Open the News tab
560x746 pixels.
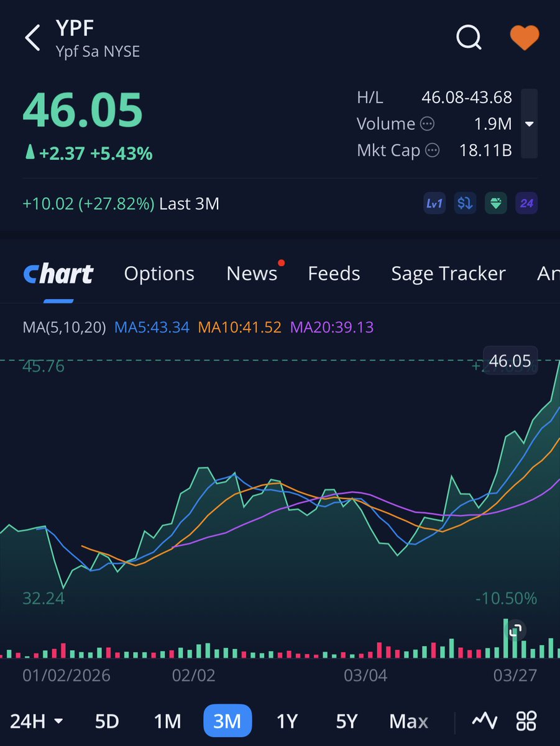tap(252, 274)
